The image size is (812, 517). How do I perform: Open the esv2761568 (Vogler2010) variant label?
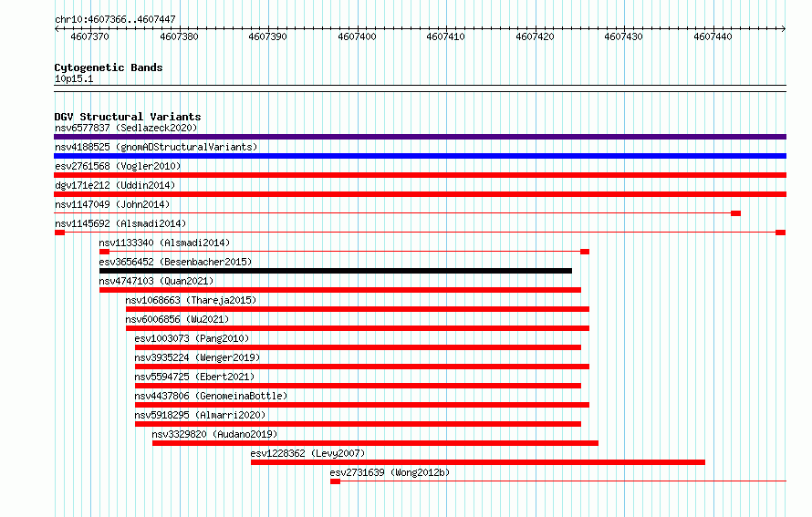point(118,166)
